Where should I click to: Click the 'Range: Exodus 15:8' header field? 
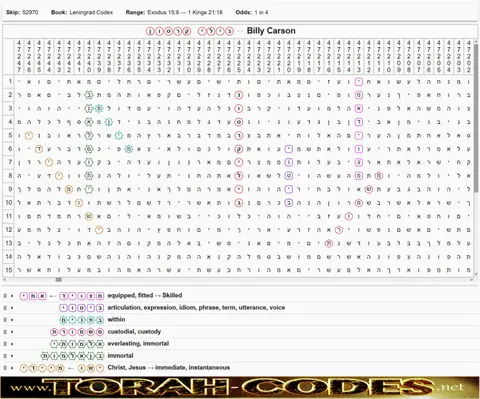pos(174,12)
